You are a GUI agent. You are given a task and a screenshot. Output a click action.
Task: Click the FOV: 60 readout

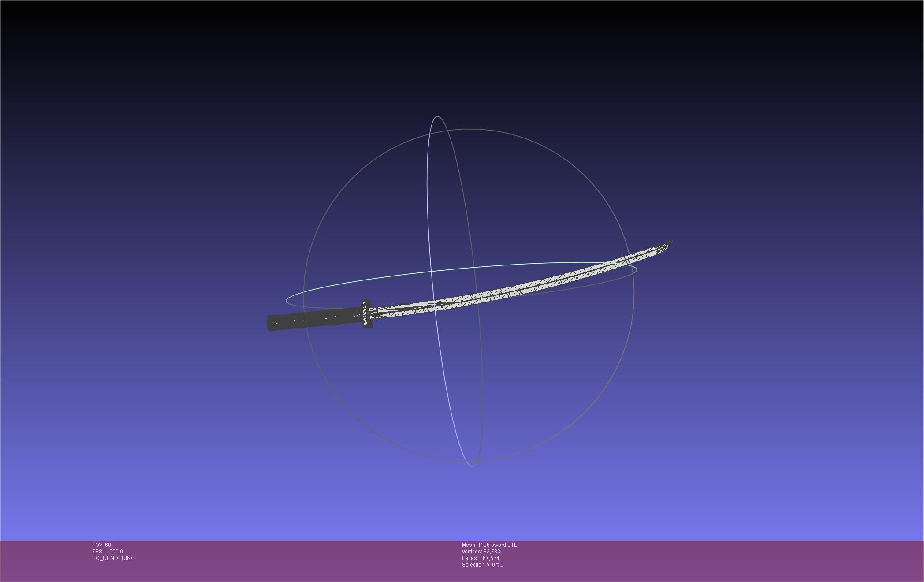pyautogui.click(x=101, y=545)
